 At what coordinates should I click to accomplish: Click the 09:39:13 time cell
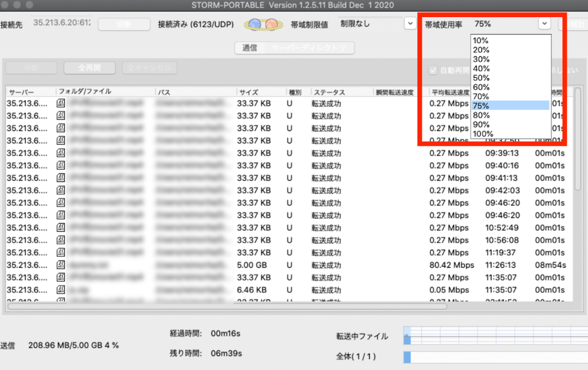[x=502, y=153]
